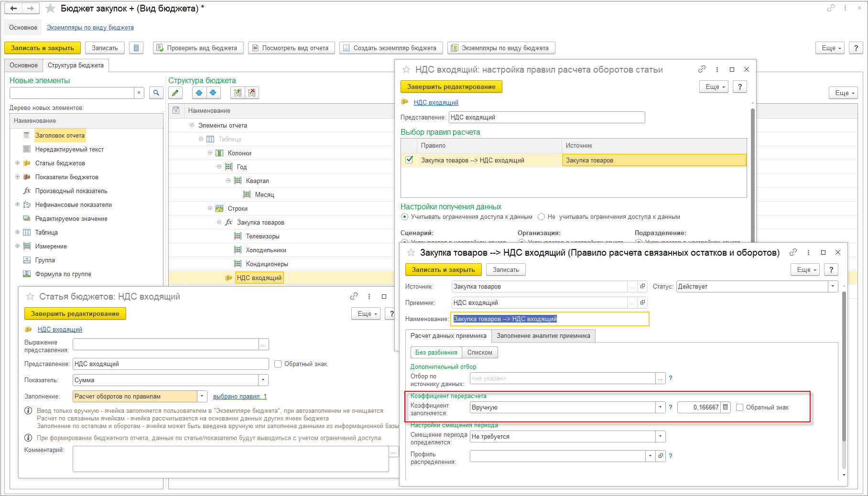
Task: Click the document list icon beside Записать
Action: [136, 48]
